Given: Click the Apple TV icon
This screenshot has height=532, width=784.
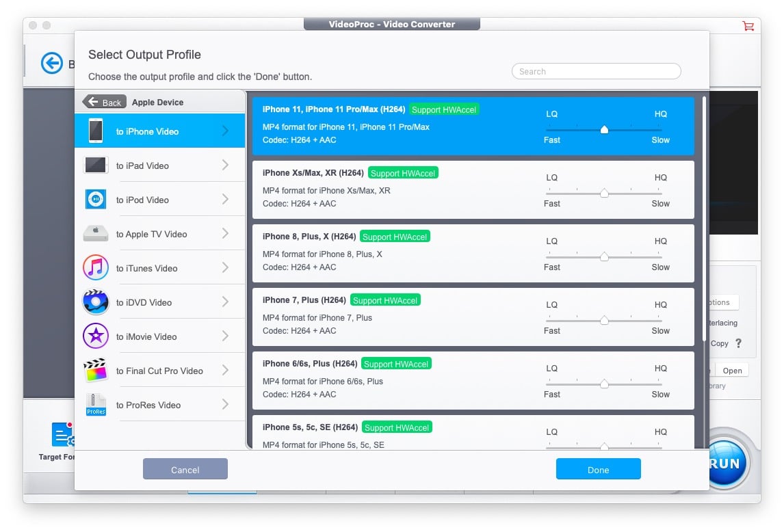Looking at the screenshot, I should [x=96, y=233].
